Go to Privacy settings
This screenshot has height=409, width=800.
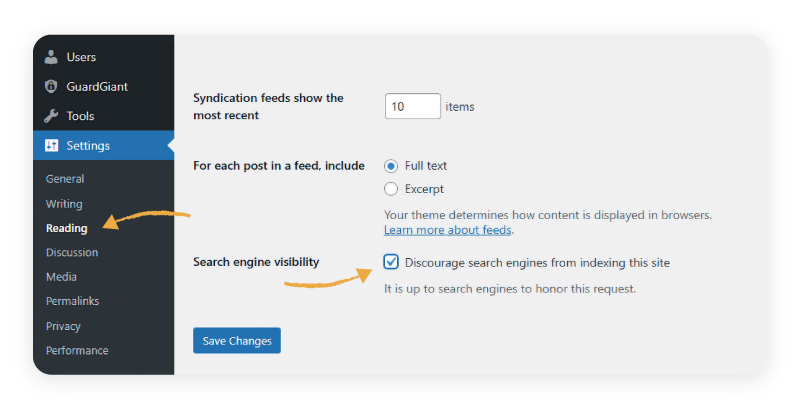63,326
